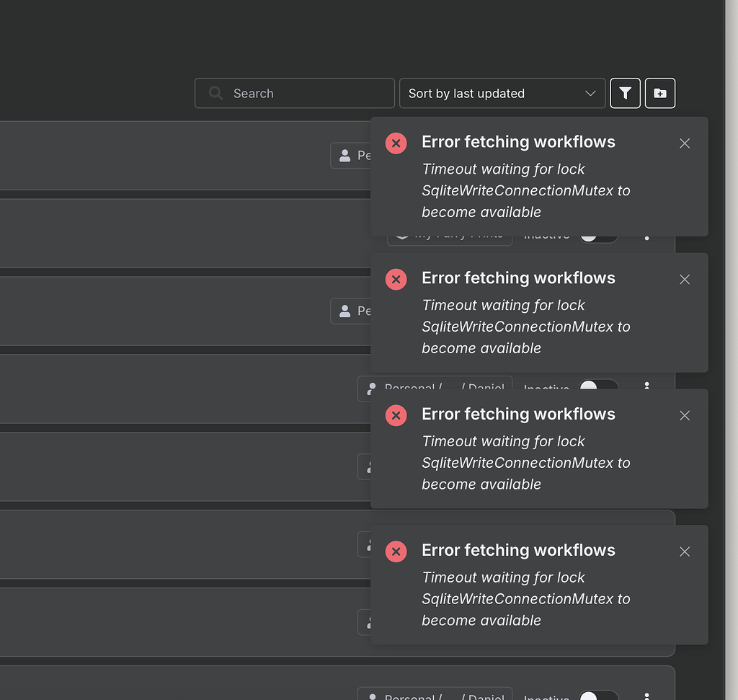Open the Sort by last updated dropdown
738x700 pixels.
click(x=502, y=93)
